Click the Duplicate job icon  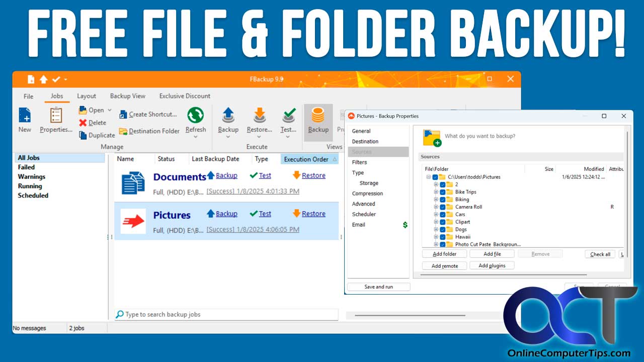[83, 135]
